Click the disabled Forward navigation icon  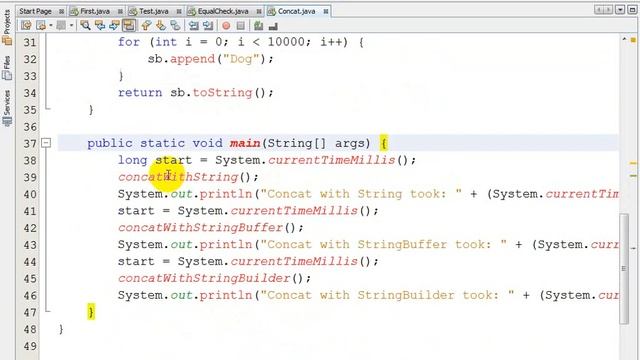(61, 26)
